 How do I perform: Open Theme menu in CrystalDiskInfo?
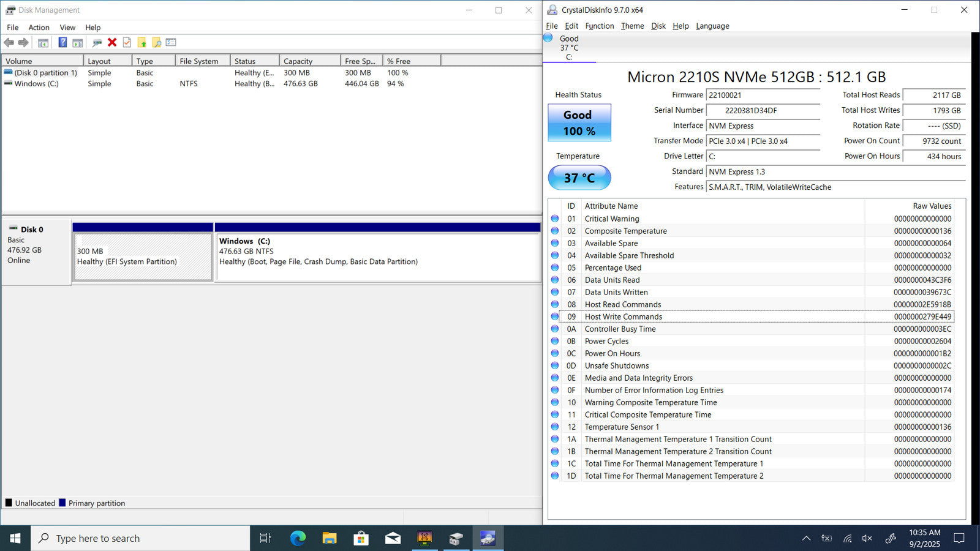(x=632, y=26)
